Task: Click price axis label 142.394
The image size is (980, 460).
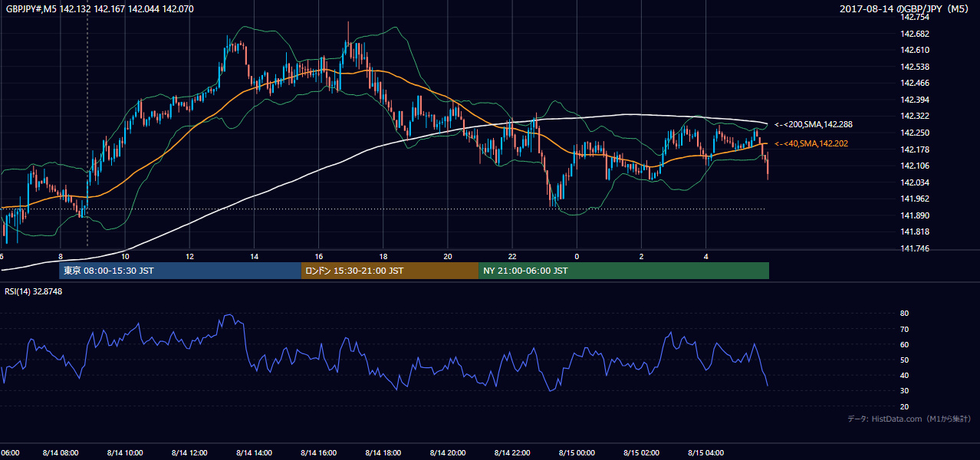Action: (914, 100)
